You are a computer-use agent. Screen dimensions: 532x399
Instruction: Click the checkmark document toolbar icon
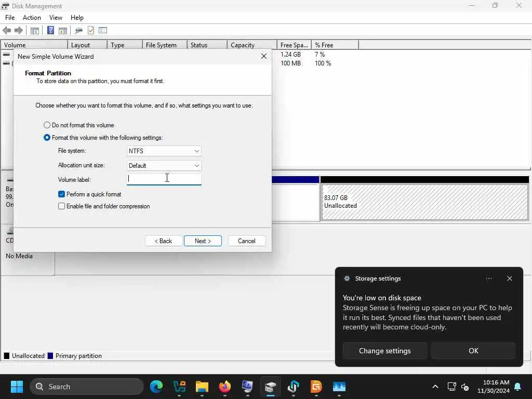[x=91, y=30]
